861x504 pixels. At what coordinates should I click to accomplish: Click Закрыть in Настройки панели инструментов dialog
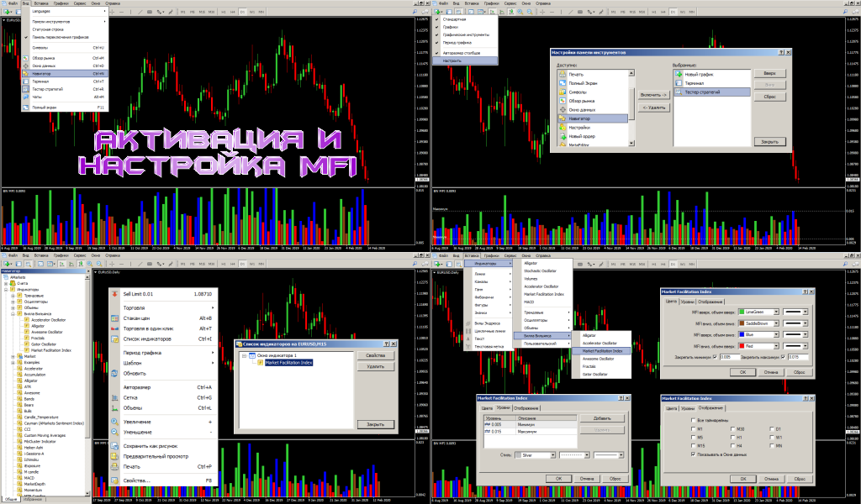[x=769, y=141]
